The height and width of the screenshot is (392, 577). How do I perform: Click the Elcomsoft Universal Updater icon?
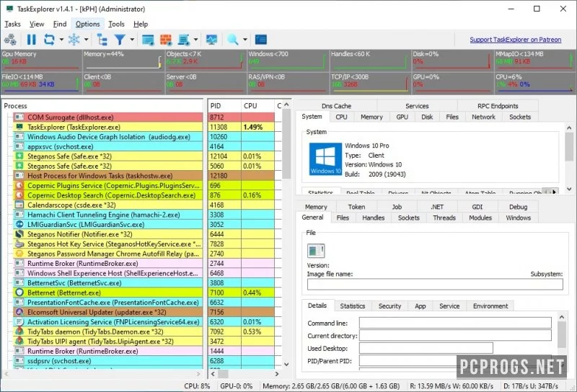pyautogui.click(x=19, y=312)
